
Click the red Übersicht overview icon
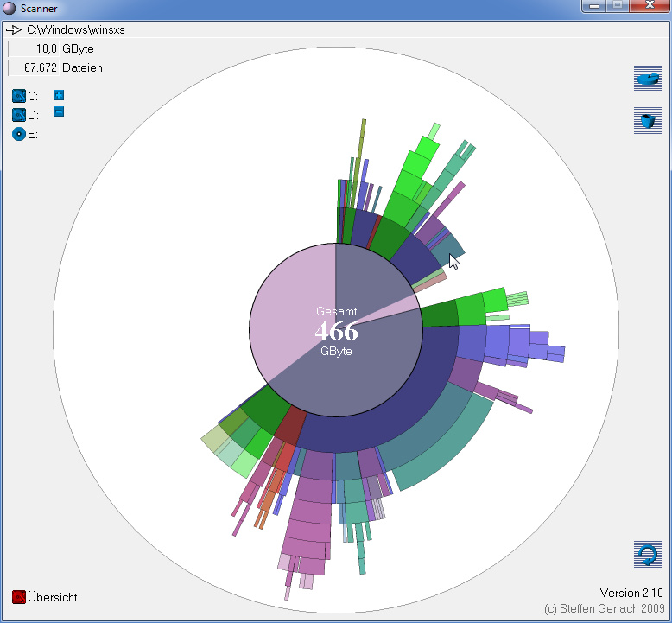(x=19, y=597)
